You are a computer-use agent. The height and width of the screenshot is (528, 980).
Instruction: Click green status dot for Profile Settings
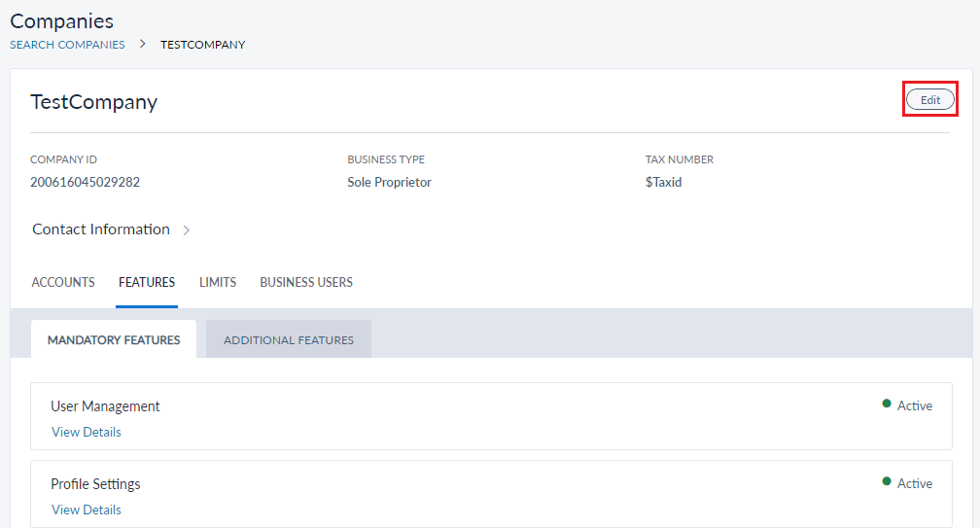pyautogui.click(x=887, y=481)
